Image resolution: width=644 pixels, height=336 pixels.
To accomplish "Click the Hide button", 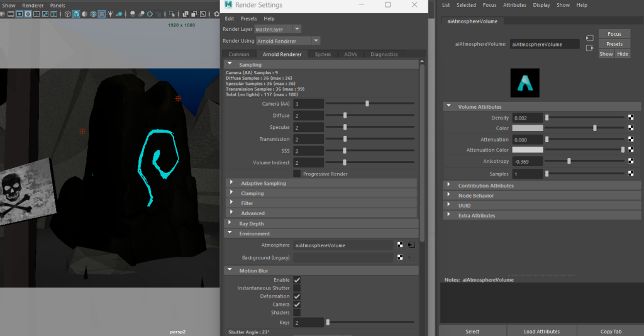I will [623, 54].
